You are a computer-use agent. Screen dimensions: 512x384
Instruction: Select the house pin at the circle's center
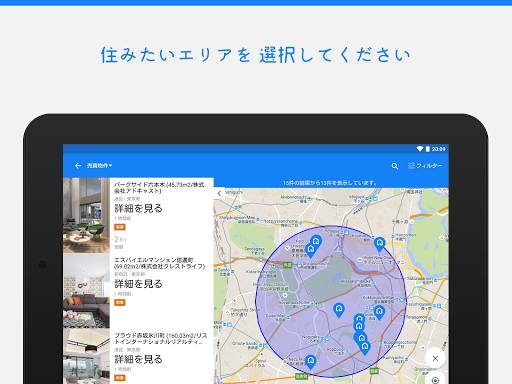click(x=339, y=310)
